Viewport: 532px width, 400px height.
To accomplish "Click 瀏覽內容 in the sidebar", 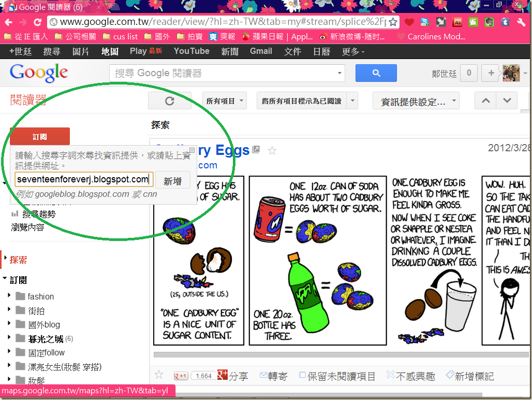I will [27, 227].
